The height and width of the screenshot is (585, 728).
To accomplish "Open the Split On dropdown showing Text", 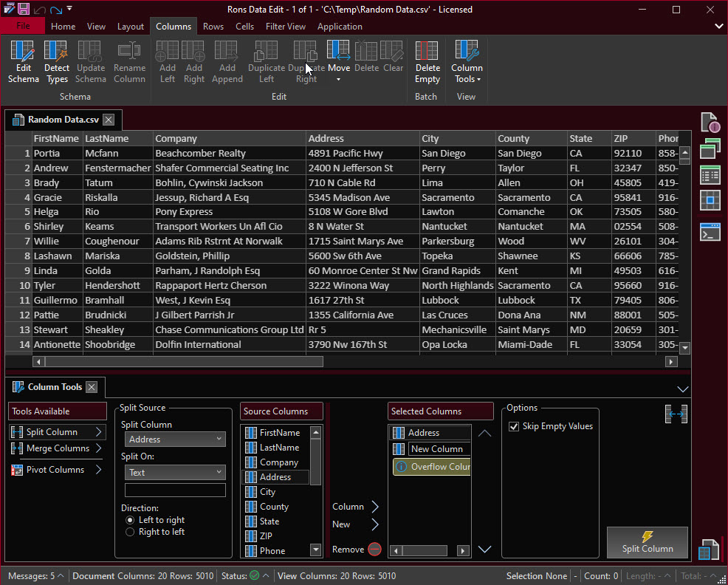I will pyautogui.click(x=175, y=473).
